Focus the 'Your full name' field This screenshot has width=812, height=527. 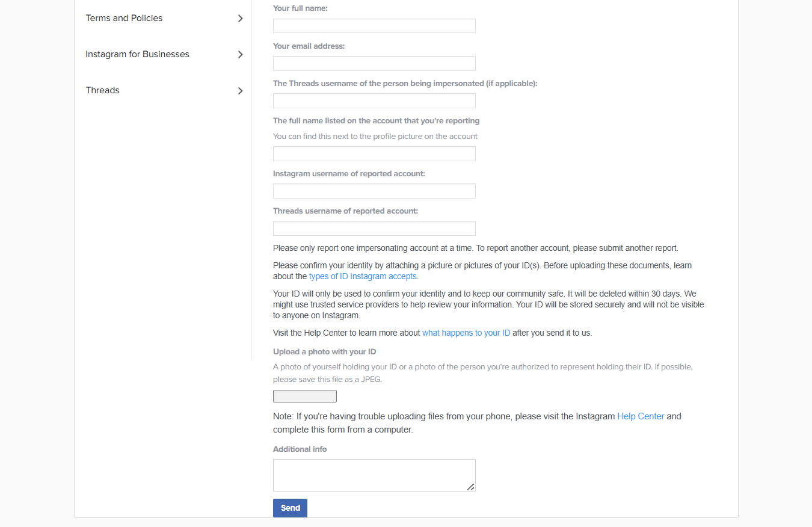coord(374,26)
